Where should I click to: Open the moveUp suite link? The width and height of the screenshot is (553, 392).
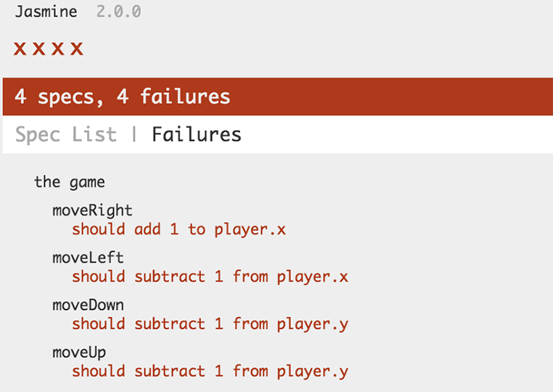pyautogui.click(x=79, y=353)
